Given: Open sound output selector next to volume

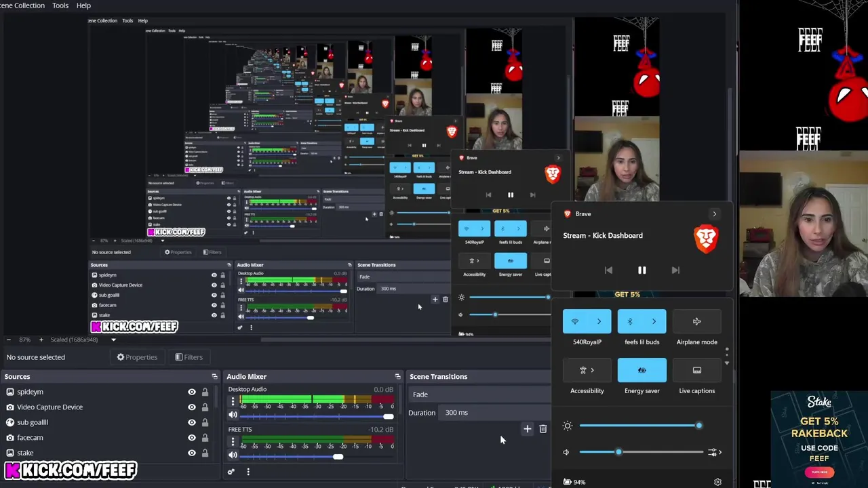Looking at the screenshot, I should pos(714,452).
